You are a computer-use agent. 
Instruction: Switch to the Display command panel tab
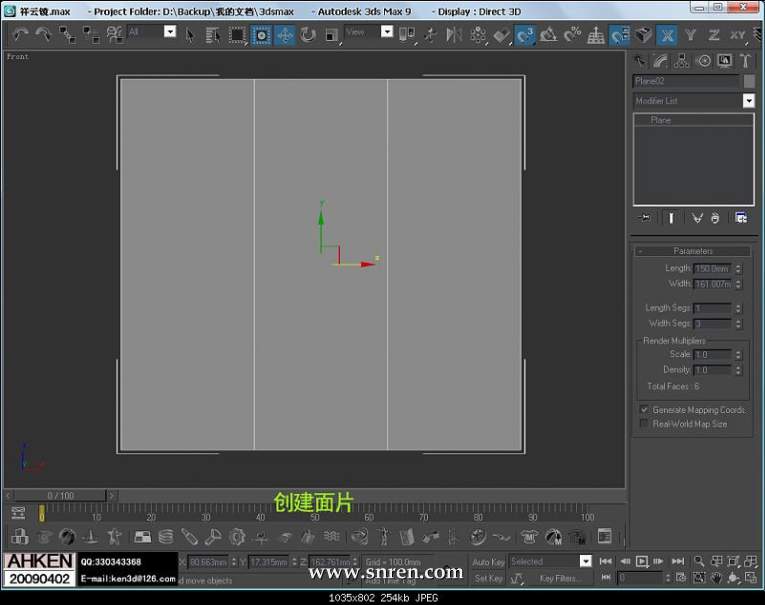(x=725, y=61)
